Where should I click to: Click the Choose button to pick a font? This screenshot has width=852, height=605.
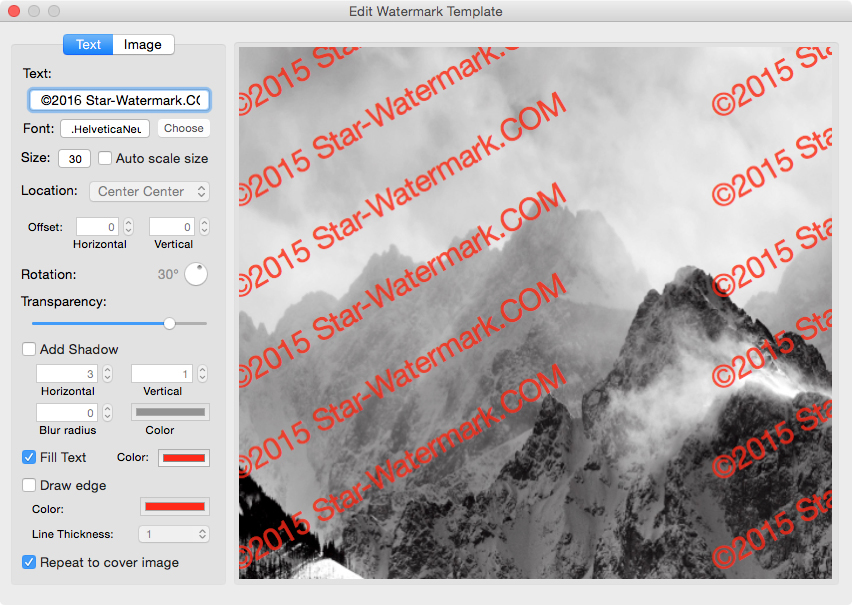[183, 128]
